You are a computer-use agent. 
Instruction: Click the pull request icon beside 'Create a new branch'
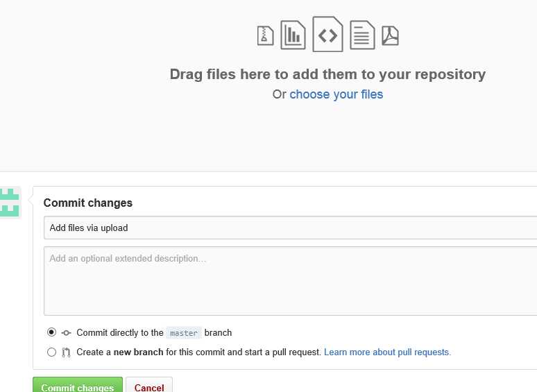click(67, 352)
